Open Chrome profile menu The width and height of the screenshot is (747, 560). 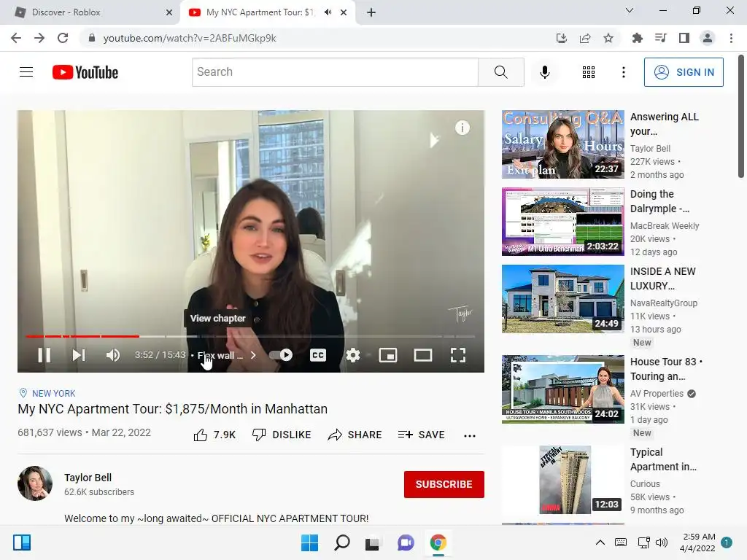pos(708,38)
